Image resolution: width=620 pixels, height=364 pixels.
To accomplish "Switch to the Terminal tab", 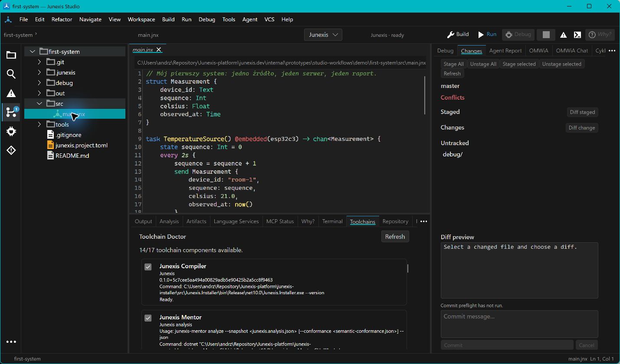I will tap(332, 221).
